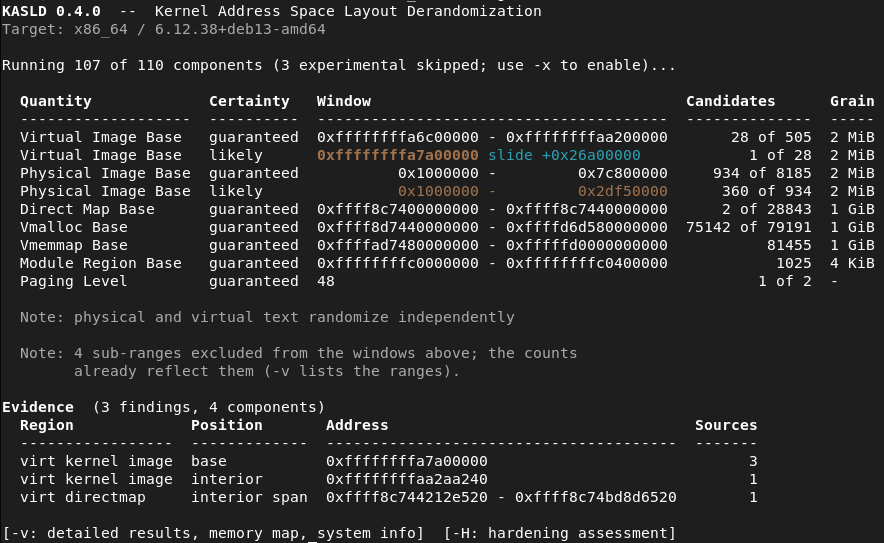884x543 pixels.
Task: Click the '4 KiB' grain value
Action: tap(852, 263)
